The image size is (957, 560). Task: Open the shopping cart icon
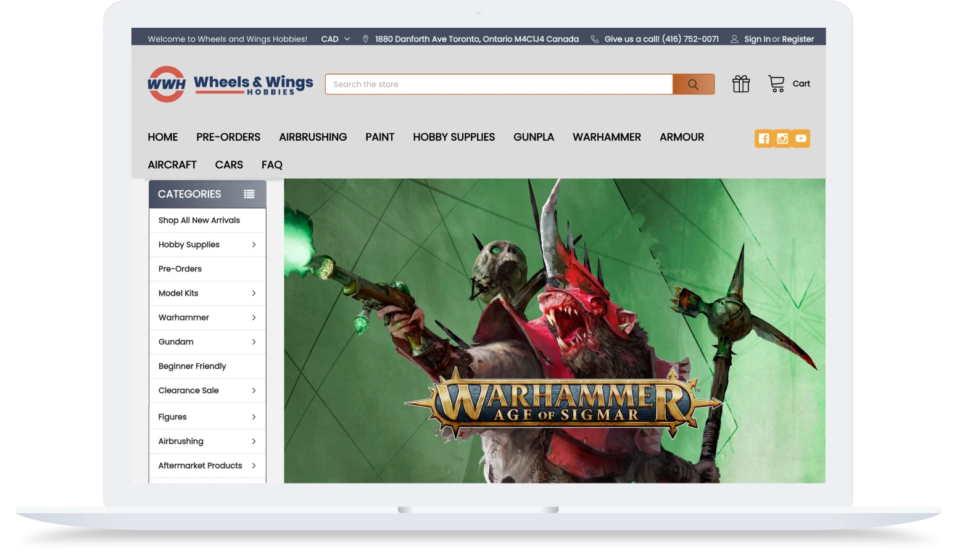pyautogui.click(x=776, y=84)
